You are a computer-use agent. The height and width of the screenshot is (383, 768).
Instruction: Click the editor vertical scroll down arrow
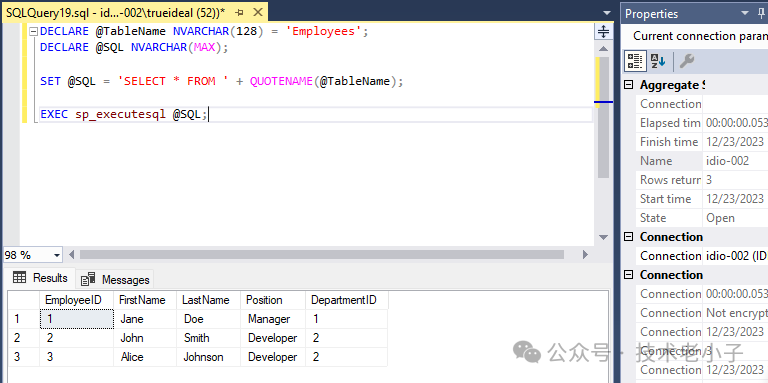[603, 238]
